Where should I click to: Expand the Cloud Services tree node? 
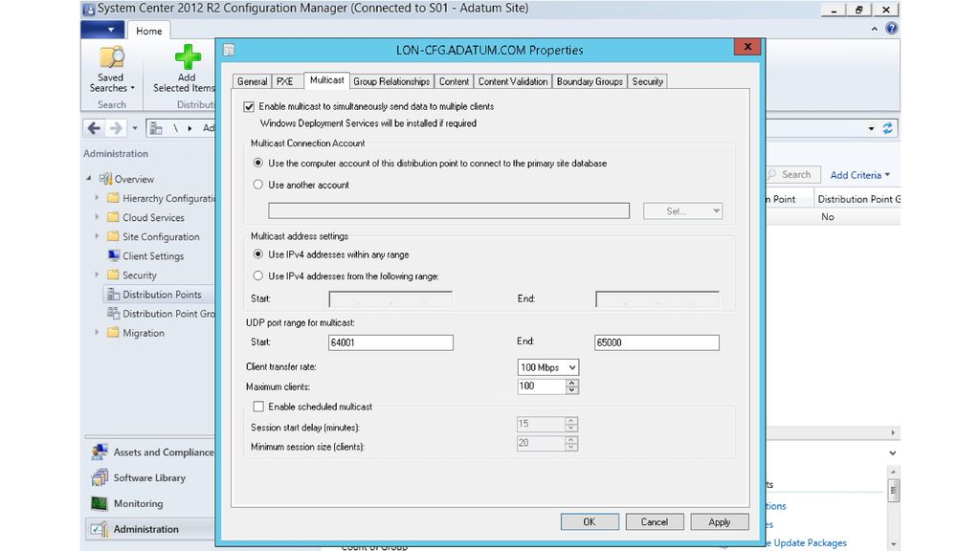[x=97, y=217]
